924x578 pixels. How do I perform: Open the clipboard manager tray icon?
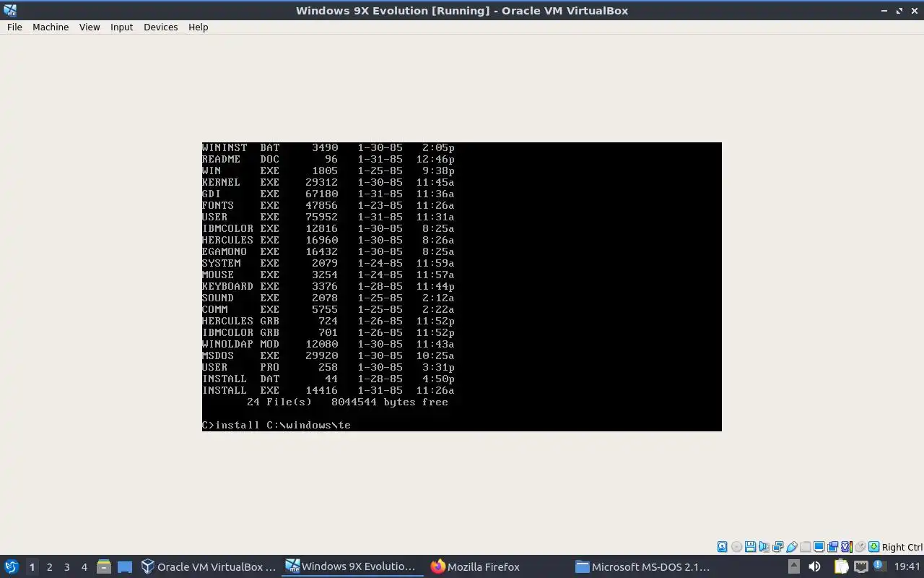[x=841, y=566]
